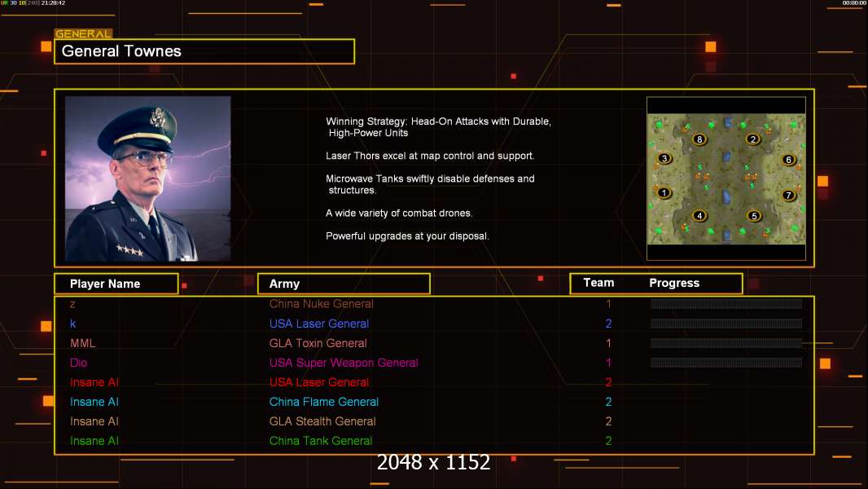The height and width of the screenshot is (489, 868).
Task: Click team number for China Tank General
Action: tap(608, 441)
